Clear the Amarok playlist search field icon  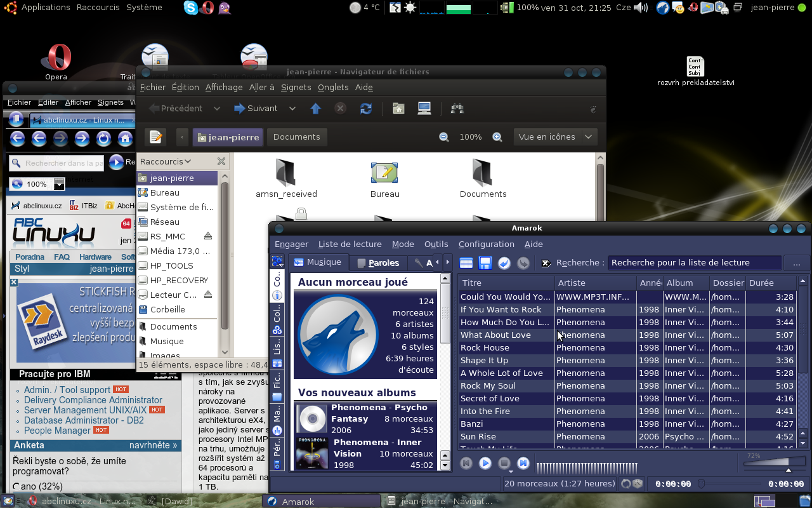(546, 263)
